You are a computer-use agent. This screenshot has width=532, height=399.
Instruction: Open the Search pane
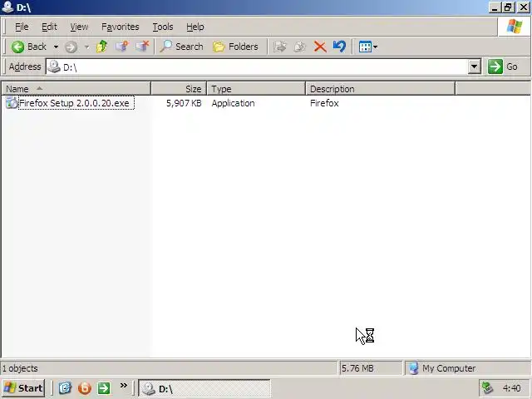[181, 47]
